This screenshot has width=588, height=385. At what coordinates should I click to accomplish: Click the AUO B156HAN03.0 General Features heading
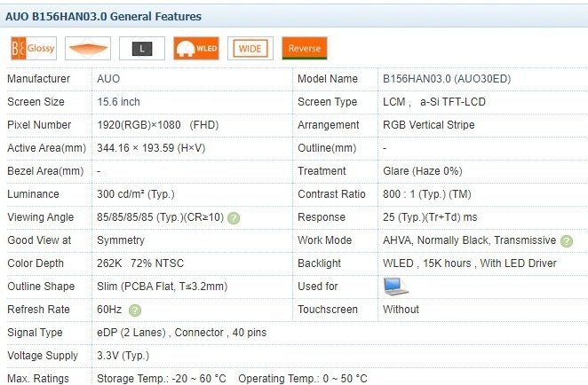click(x=103, y=17)
